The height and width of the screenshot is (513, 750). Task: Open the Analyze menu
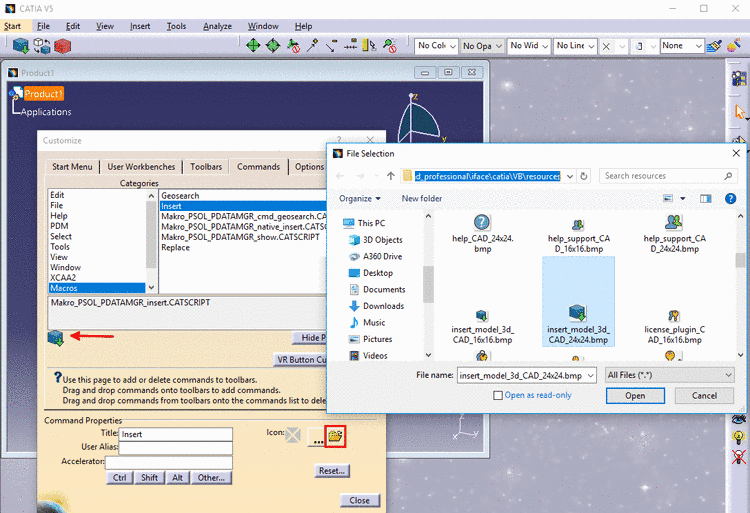217,26
